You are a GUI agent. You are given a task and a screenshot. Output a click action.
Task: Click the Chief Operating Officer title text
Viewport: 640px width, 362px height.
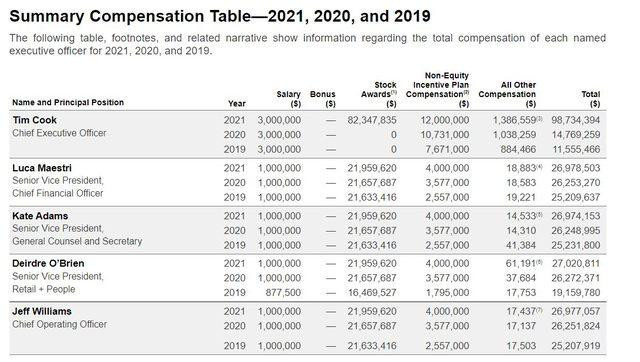(60, 324)
